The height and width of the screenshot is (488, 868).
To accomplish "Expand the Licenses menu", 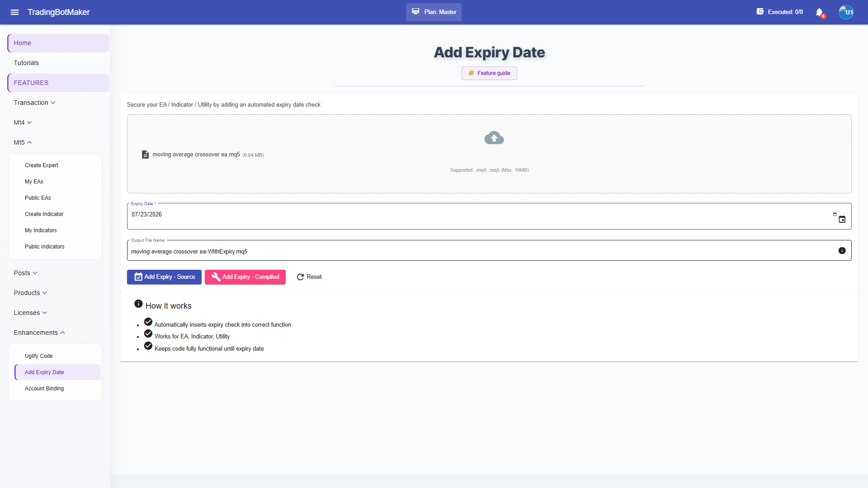I will [30, 313].
